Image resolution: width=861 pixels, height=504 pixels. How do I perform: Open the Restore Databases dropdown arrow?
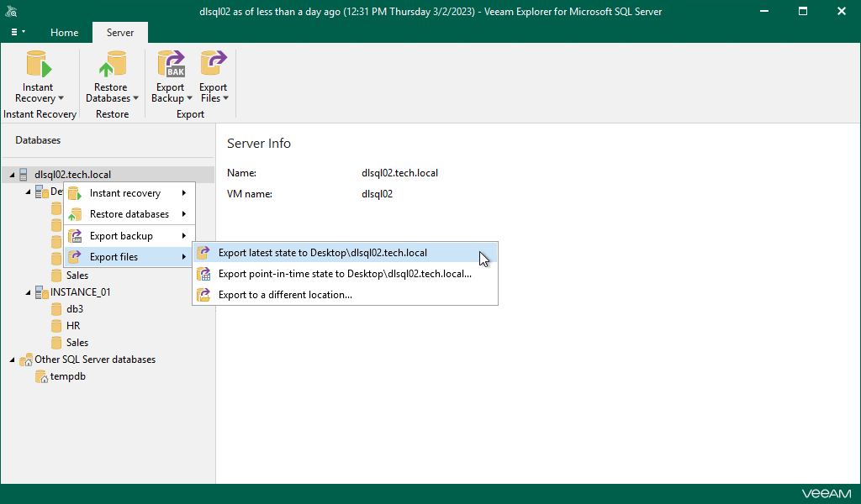tap(135, 98)
